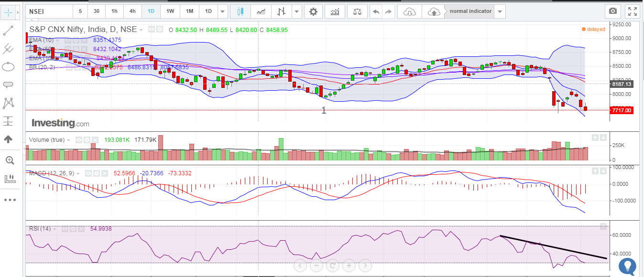Viewport: 644px width, 277px height.
Task: Move MACD pane down
Action: (x=603, y=170)
